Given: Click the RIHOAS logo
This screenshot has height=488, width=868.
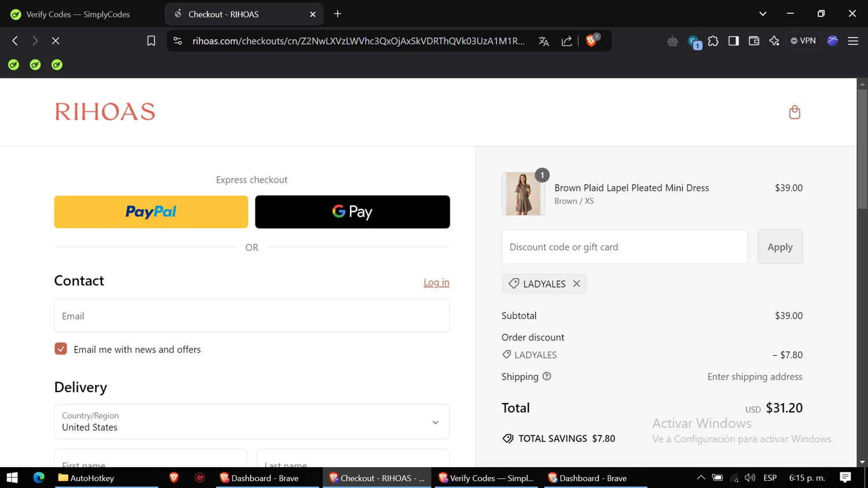Looking at the screenshot, I should tap(105, 112).
